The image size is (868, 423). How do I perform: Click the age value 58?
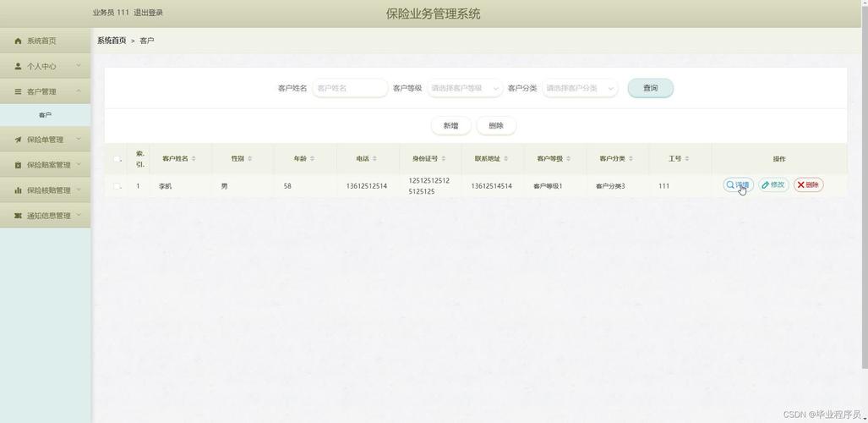click(x=287, y=186)
